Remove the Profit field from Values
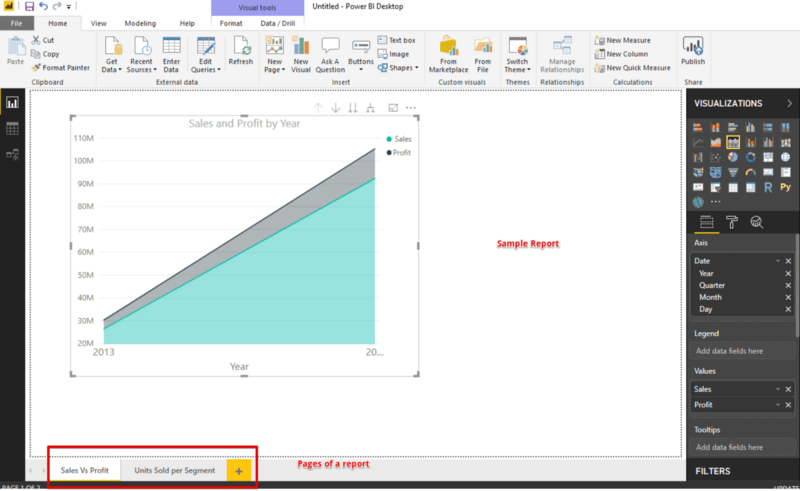The height and width of the screenshot is (491, 800). [788, 404]
